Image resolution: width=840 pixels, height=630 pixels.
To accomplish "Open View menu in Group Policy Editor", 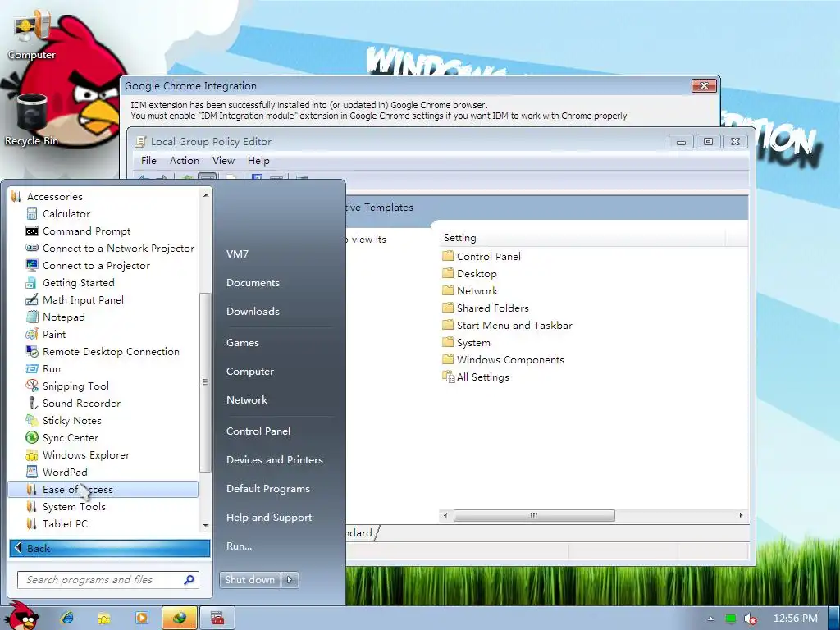I will [223, 161].
